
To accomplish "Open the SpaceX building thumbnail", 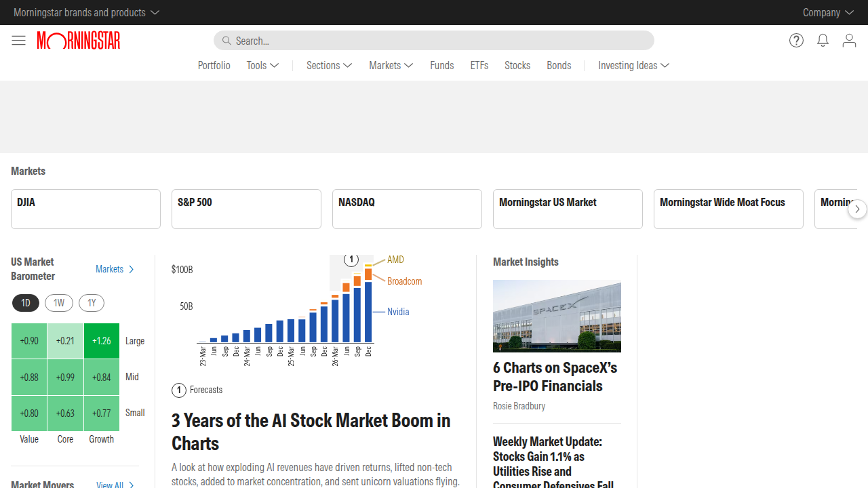I will 557,317.
